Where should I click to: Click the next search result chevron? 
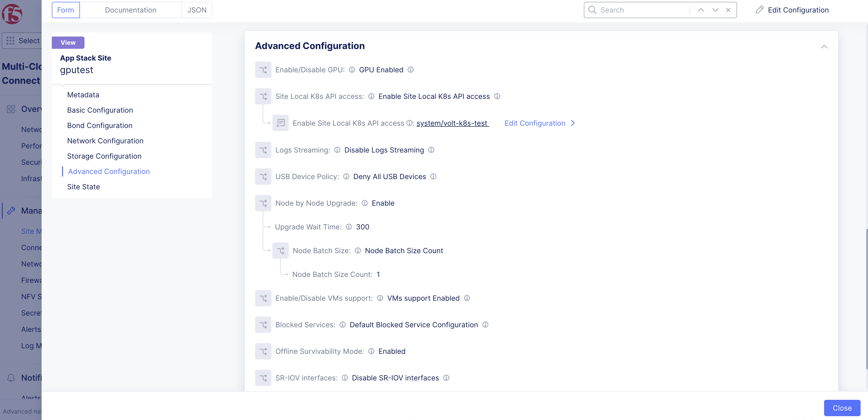[715, 10]
